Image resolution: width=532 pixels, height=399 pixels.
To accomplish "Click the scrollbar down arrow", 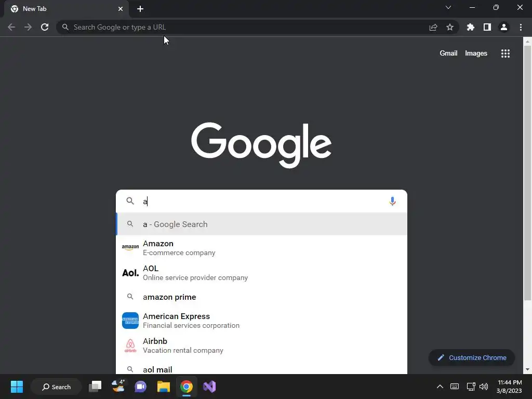I will pyautogui.click(x=527, y=369).
